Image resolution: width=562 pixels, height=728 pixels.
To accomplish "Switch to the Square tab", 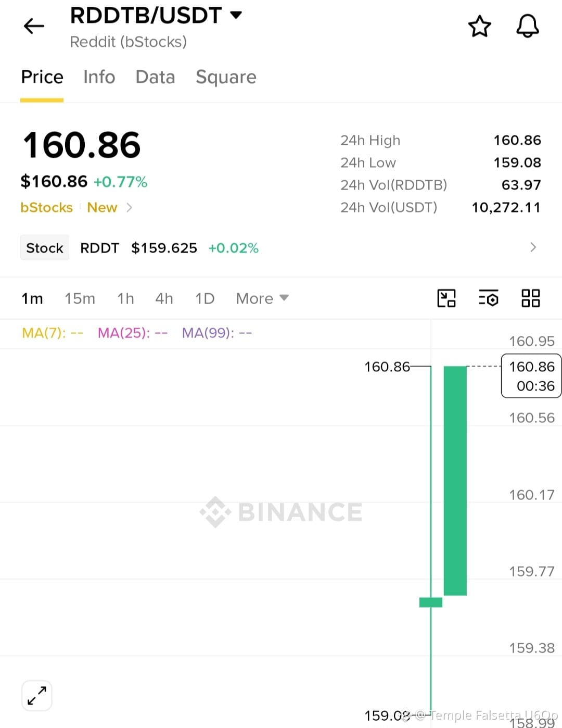I will point(226,77).
